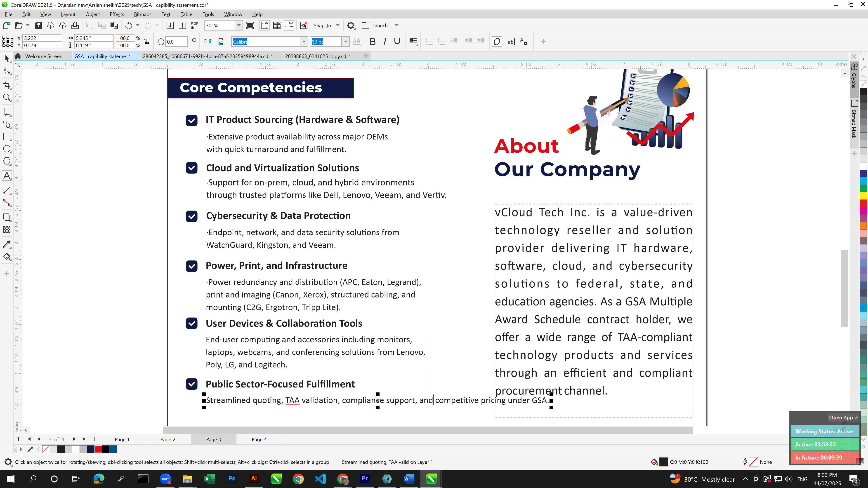Toggle the lock ratio button
868x488 pixels.
[147, 42]
